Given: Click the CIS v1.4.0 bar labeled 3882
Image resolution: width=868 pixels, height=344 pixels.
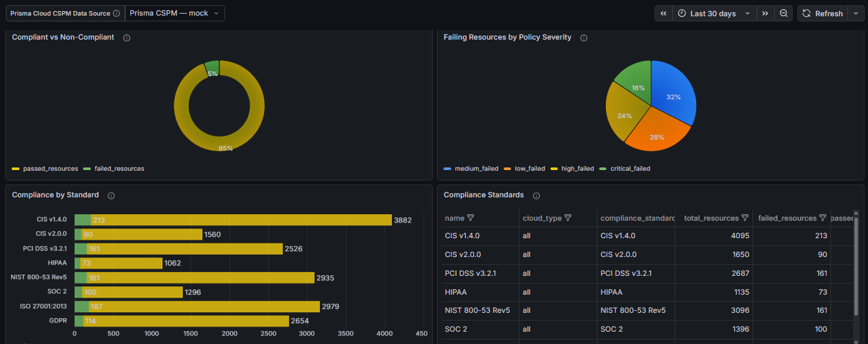Looking at the screenshot, I should 241,220.
